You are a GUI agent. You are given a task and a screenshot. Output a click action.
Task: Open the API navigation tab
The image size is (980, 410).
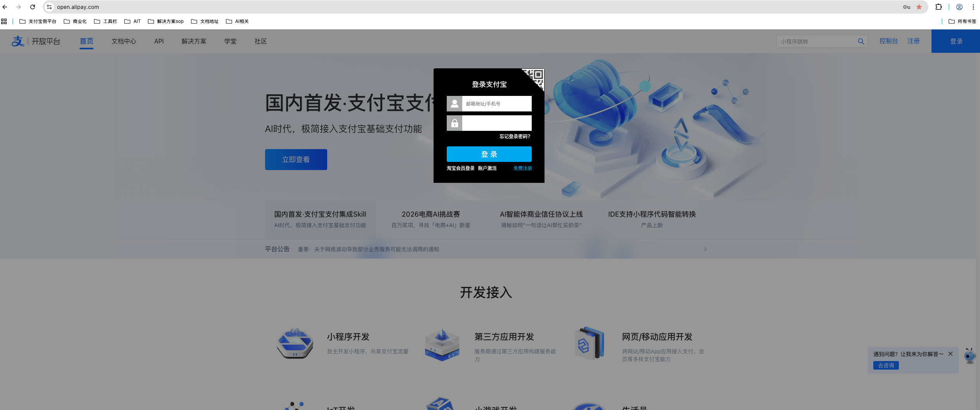[159, 41]
